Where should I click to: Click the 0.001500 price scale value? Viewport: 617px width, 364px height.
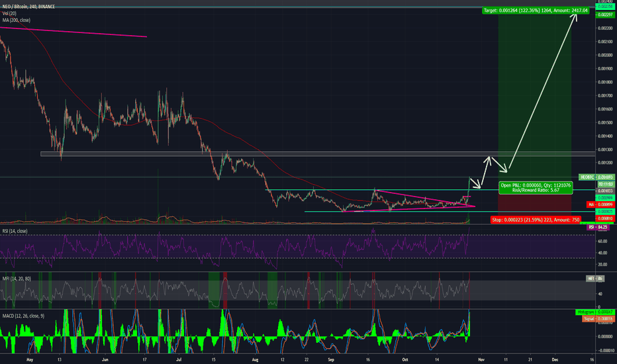click(x=606, y=123)
